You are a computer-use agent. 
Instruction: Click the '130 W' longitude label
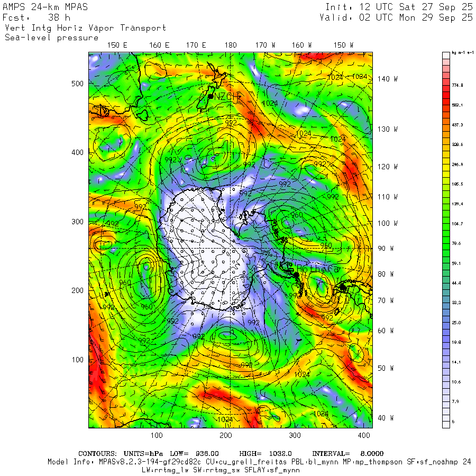(387, 129)
